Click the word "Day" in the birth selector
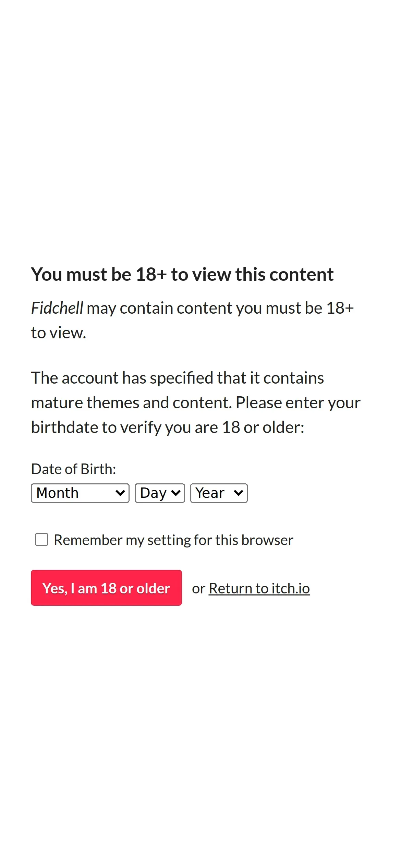 tap(153, 493)
